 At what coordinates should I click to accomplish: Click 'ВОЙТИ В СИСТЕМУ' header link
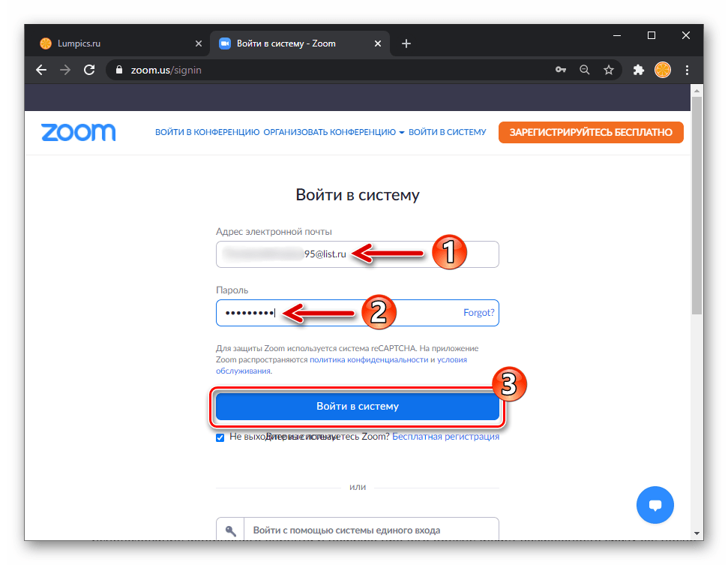447,132
